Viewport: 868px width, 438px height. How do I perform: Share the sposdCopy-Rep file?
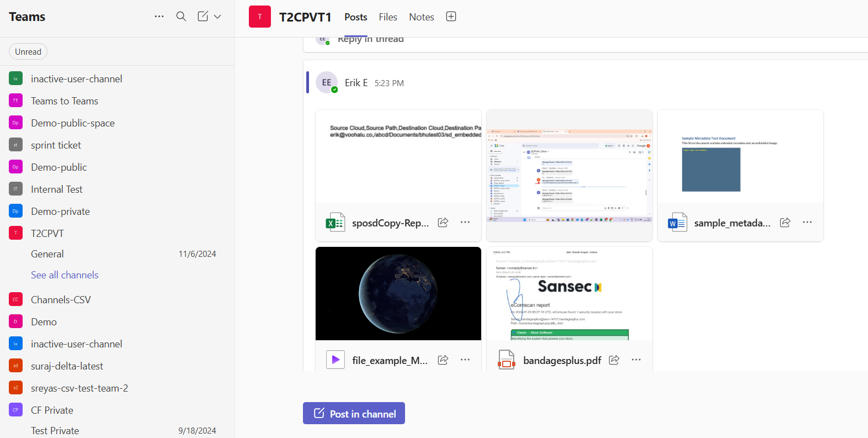coord(443,222)
